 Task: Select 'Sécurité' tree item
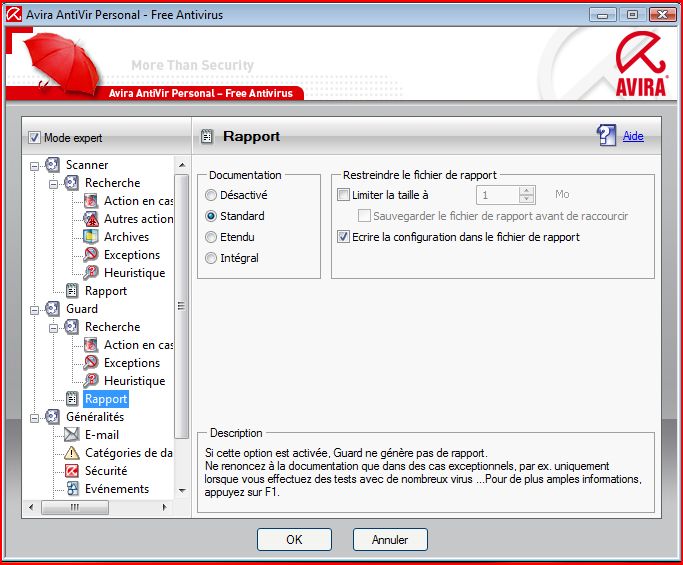(x=106, y=470)
